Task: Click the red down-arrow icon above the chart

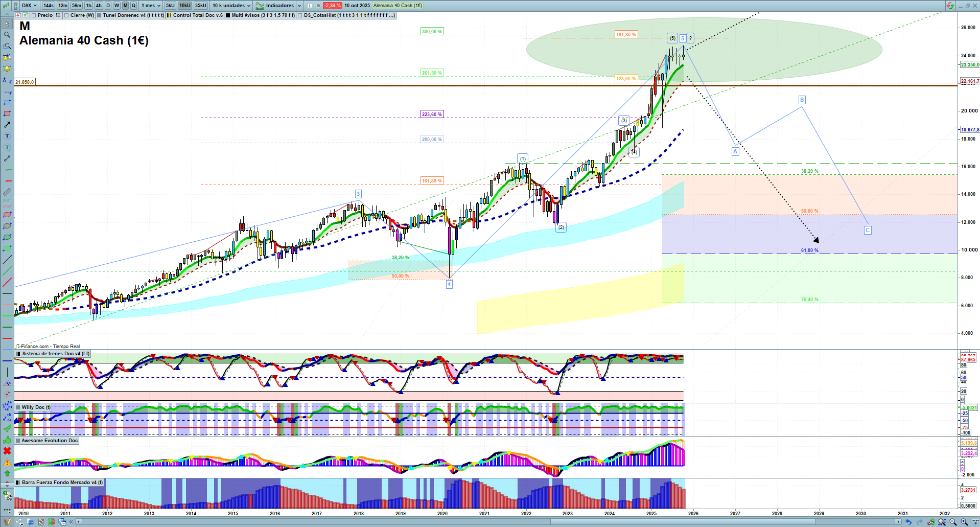Action: click(x=18, y=15)
